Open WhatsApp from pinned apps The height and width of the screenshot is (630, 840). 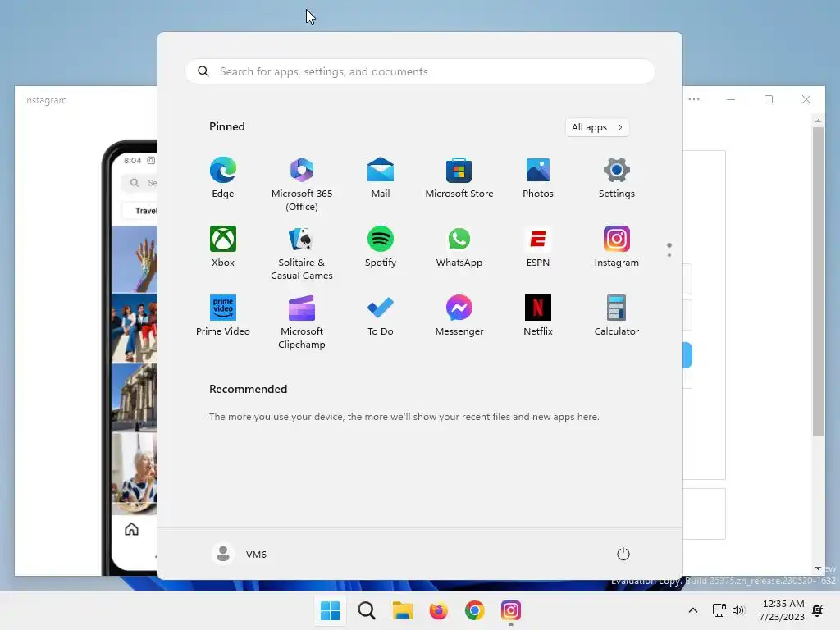pos(459,246)
